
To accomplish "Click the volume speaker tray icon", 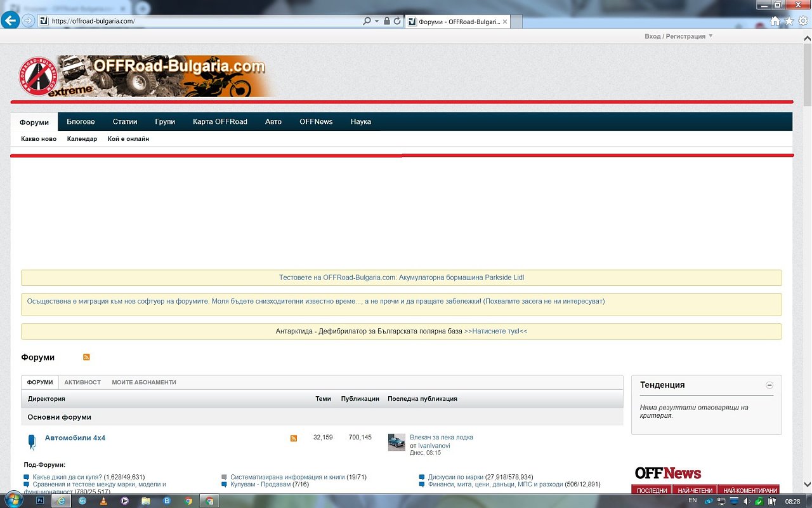I will tap(746, 501).
